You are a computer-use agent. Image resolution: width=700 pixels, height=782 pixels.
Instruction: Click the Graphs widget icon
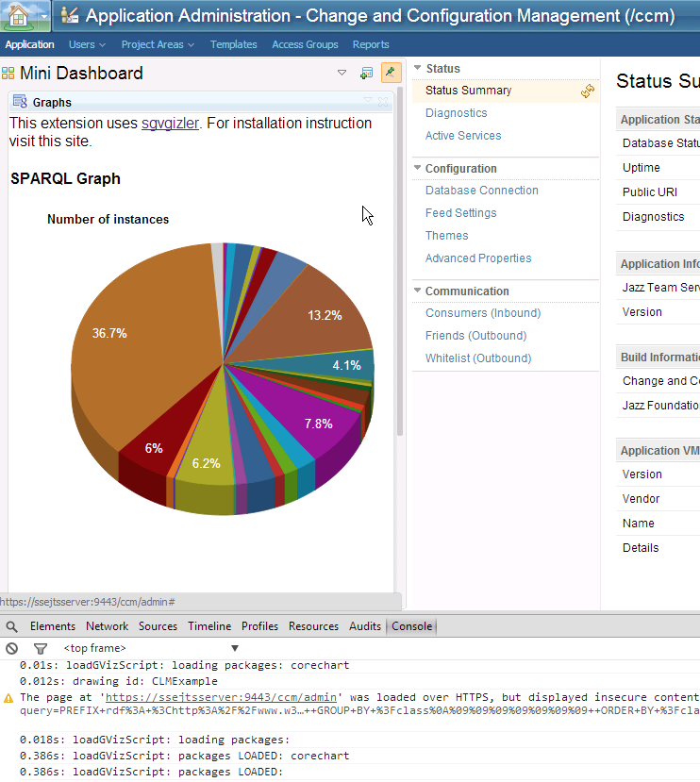[x=20, y=102]
